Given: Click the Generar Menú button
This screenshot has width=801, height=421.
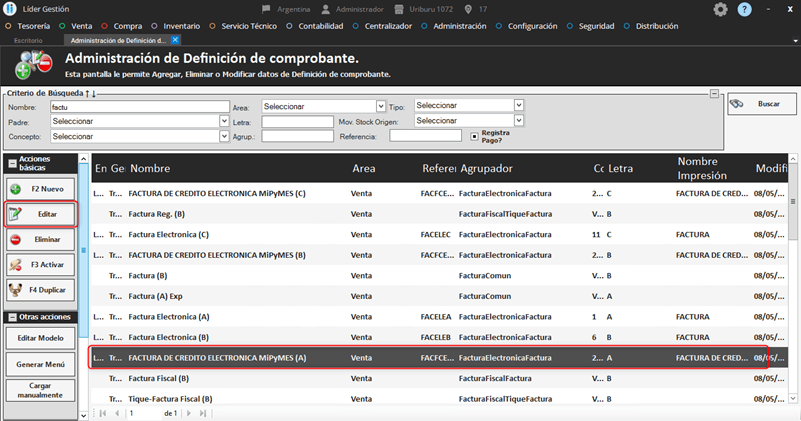Looking at the screenshot, I should [x=40, y=364].
